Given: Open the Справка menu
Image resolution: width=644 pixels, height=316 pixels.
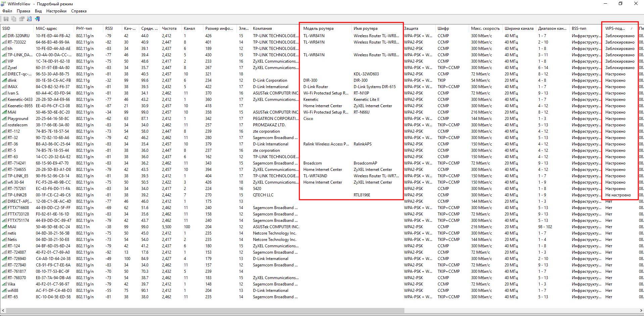Looking at the screenshot, I should [x=79, y=11].
